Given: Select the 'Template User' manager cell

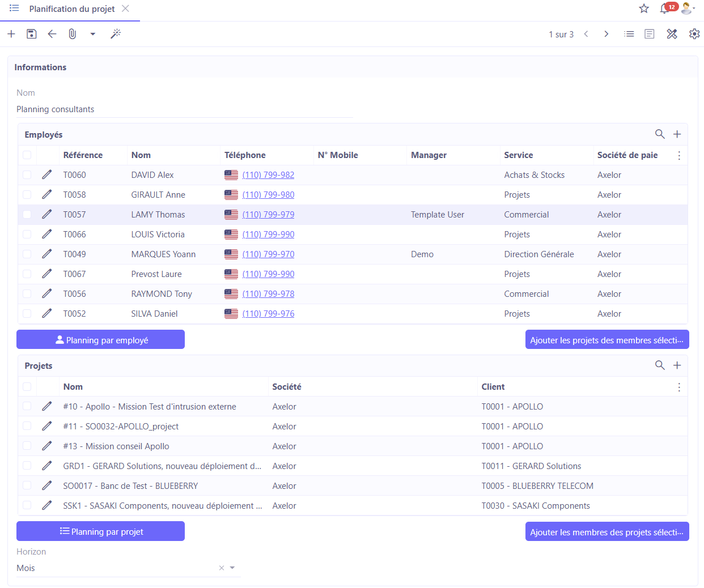Looking at the screenshot, I should pyautogui.click(x=438, y=215).
